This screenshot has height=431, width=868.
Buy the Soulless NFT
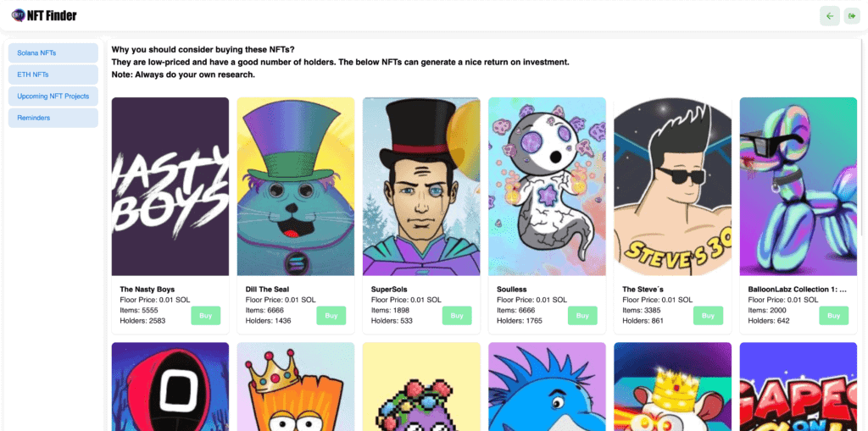click(x=582, y=316)
